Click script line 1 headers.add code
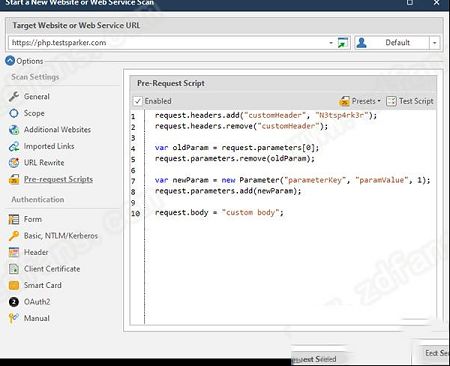 266,116
